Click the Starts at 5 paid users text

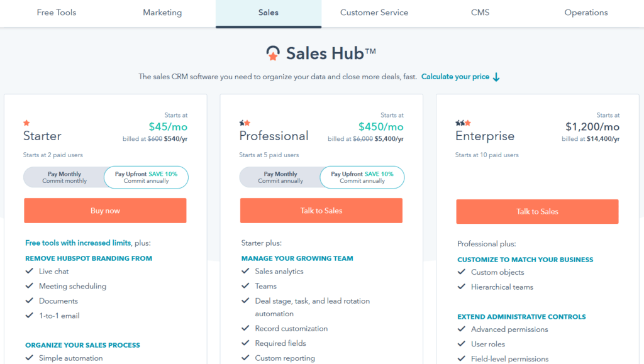click(x=269, y=155)
